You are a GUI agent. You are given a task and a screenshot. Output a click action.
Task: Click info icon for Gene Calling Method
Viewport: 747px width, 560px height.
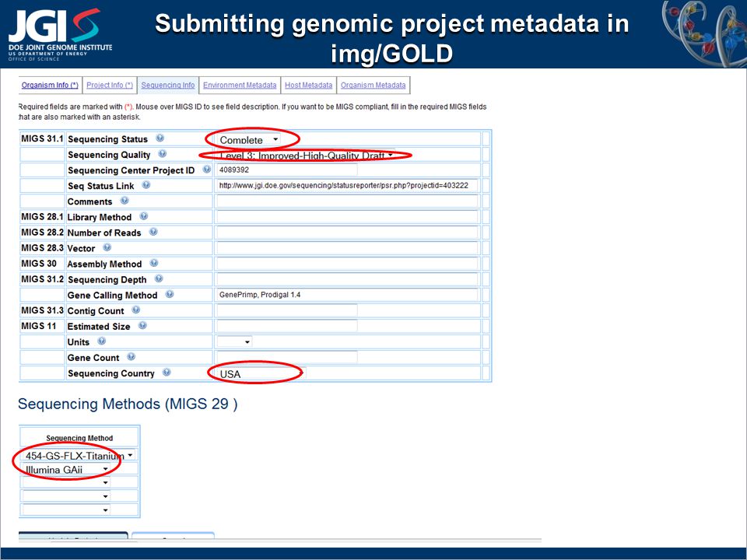pyautogui.click(x=170, y=294)
